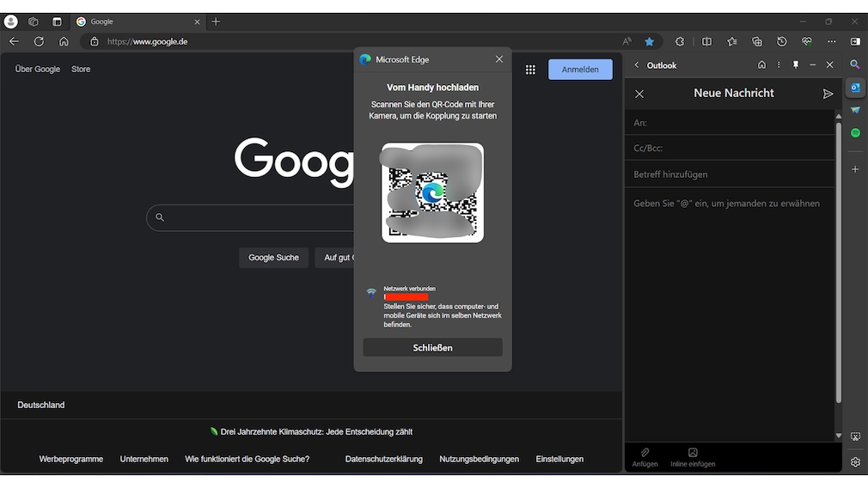View site information via the lock icon
The height and width of the screenshot is (488, 868).
(95, 41)
